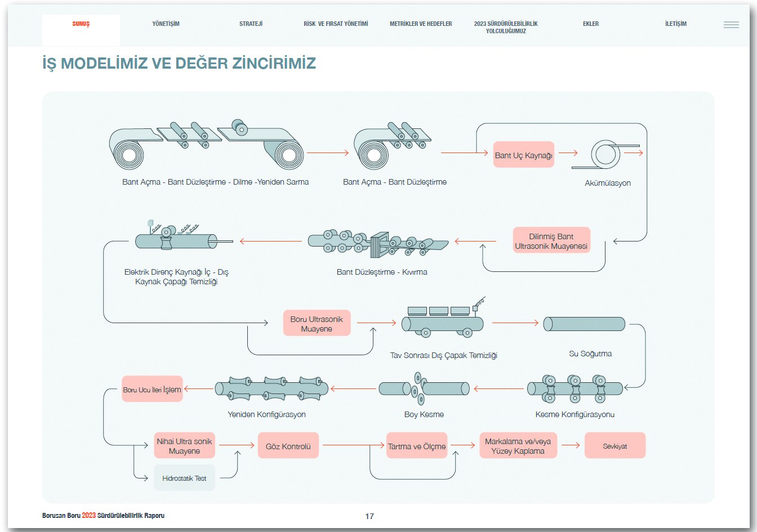Select the Dilinmiş Bant Ultrasonik Muayenesi box
This screenshot has width=757, height=532.
(x=551, y=239)
